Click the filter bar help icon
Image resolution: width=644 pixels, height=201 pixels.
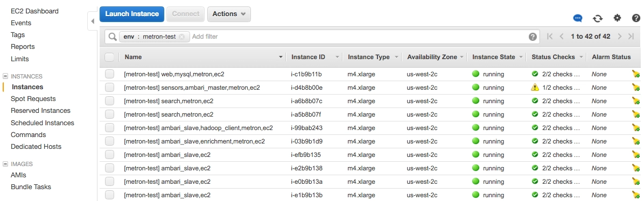[533, 37]
